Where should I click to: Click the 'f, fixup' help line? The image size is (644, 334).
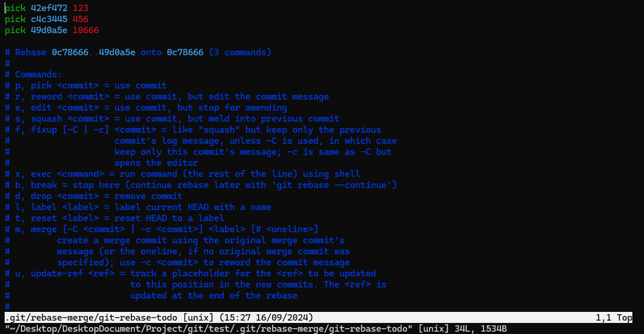(x=193, y=130)
